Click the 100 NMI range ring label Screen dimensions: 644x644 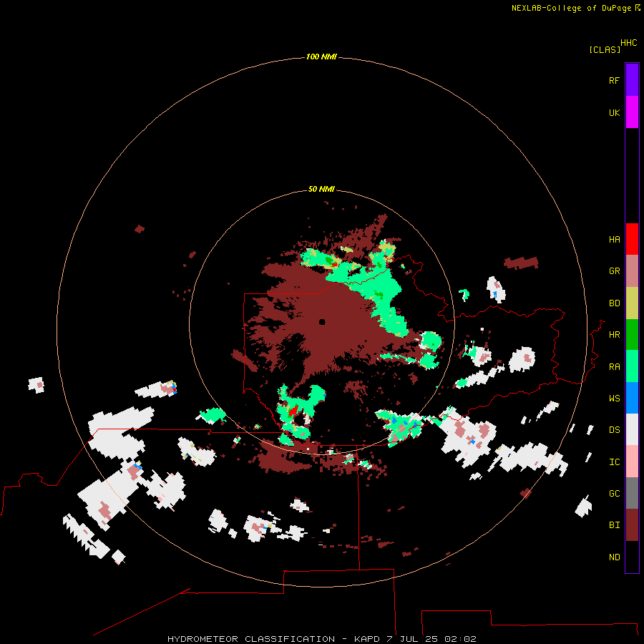321,57
